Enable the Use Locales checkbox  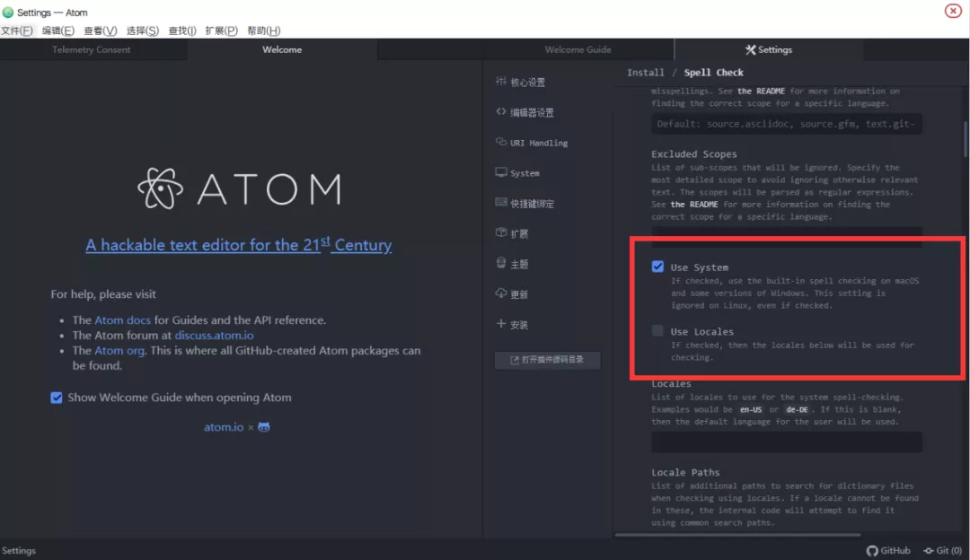coord(657,330)
